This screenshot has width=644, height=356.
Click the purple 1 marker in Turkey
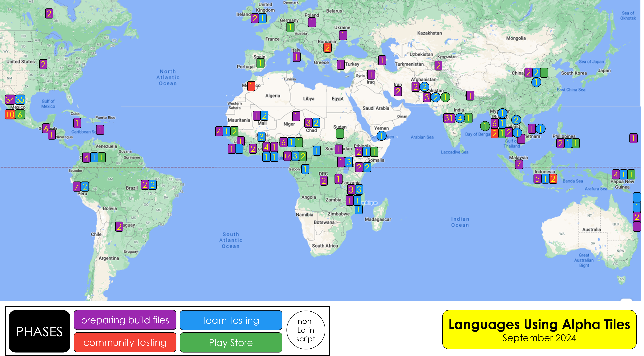pos(340,65)
